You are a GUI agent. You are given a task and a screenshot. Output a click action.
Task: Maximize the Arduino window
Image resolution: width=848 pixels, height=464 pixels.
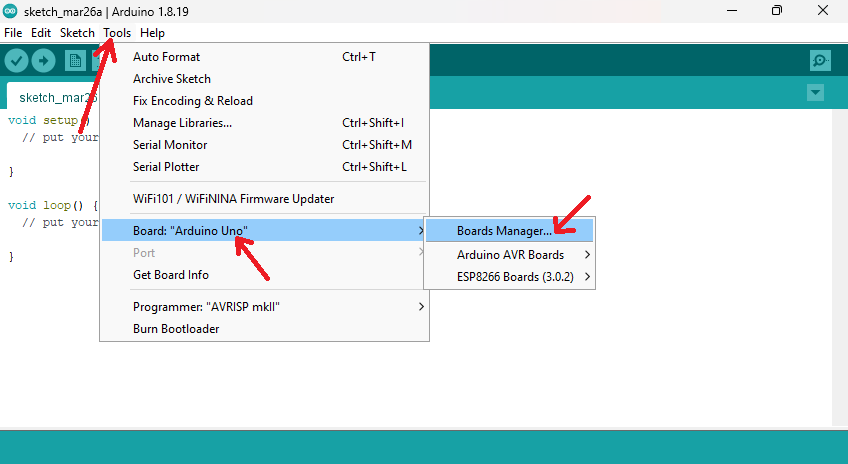pos(777,11)
